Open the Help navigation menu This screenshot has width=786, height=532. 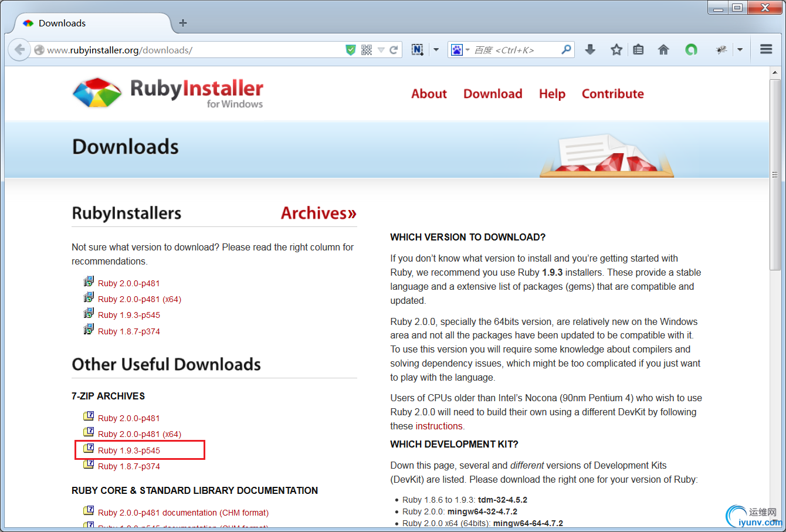pos(552,94)
